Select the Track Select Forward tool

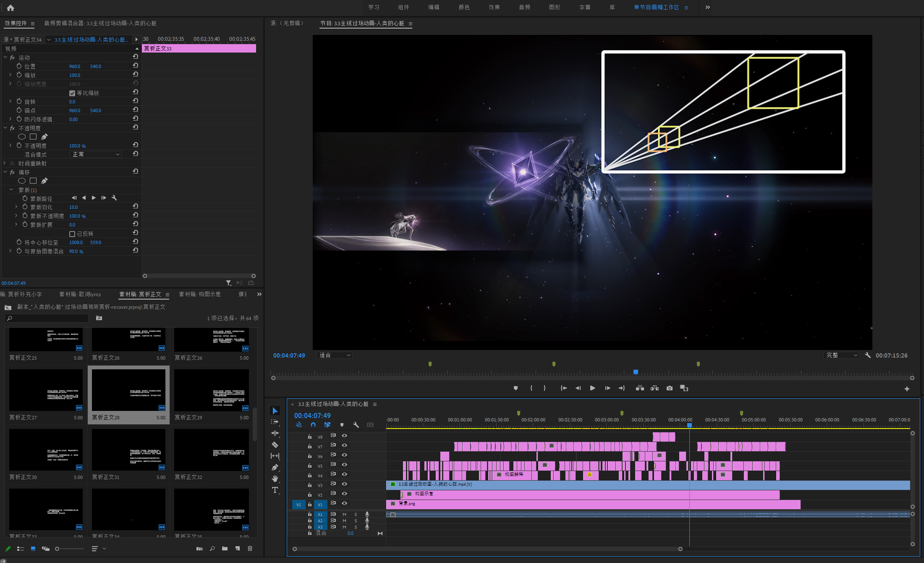tap(275, 422)
